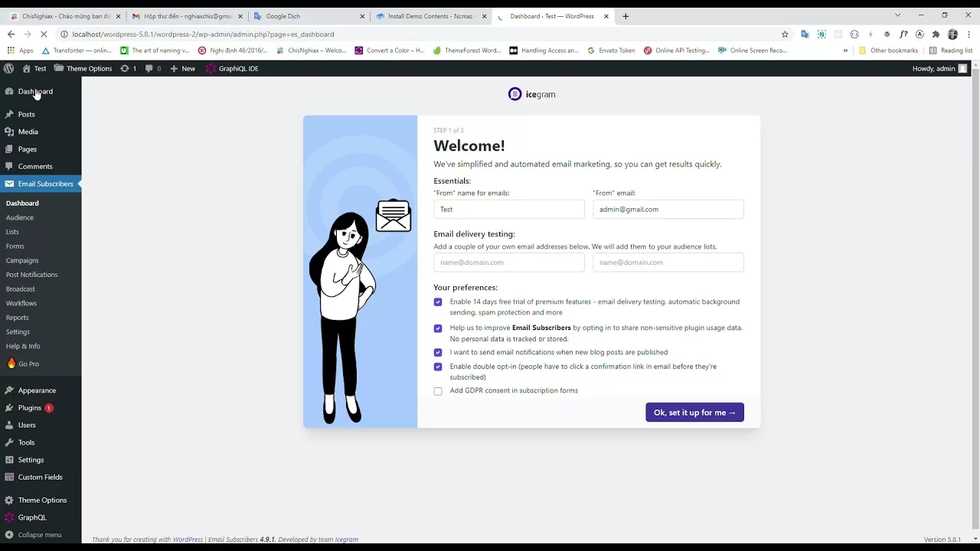Click the Users icon in sidebar
The height and width of the screenshot is (551, 980).
[9, 425]
